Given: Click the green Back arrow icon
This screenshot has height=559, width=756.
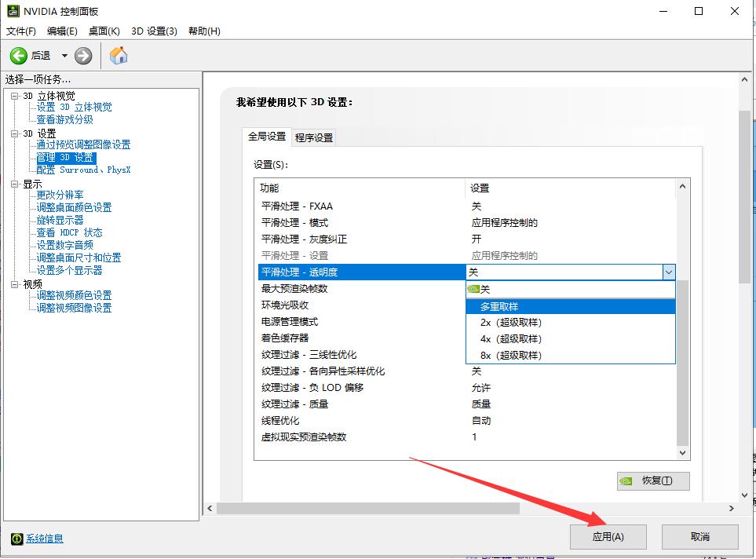Looking at the screenshot, I should [18, 56].
